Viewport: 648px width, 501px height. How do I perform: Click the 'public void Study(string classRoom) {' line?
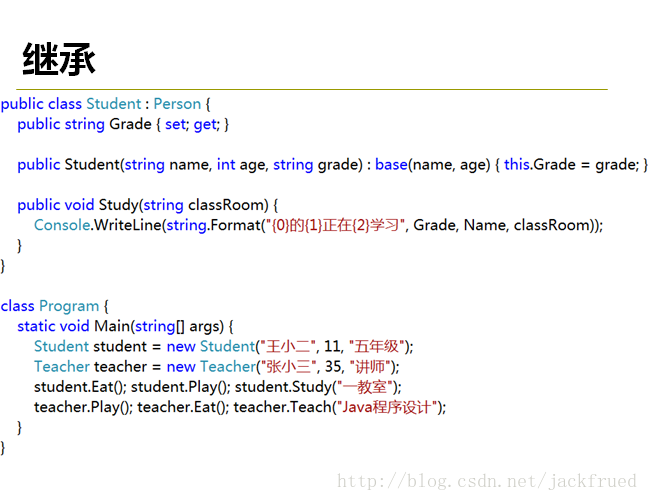click(x=148, y=205)
